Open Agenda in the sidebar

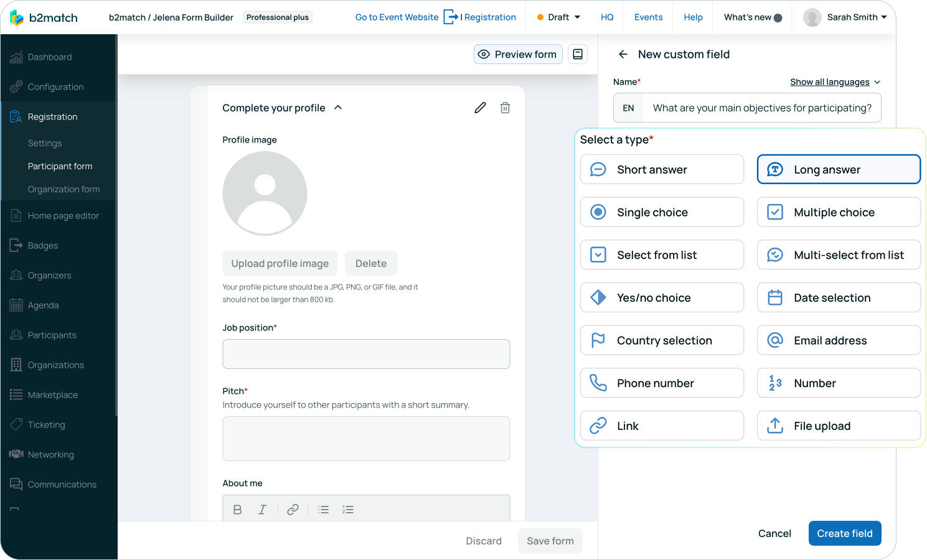43,306
